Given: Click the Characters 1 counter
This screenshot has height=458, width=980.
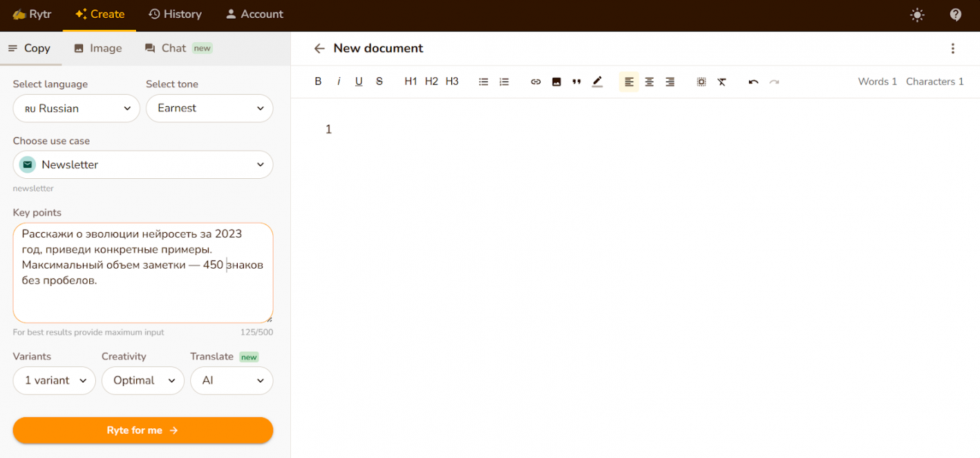Looking at the screenshot, I should pyautogui.click(x=934, y=82).
